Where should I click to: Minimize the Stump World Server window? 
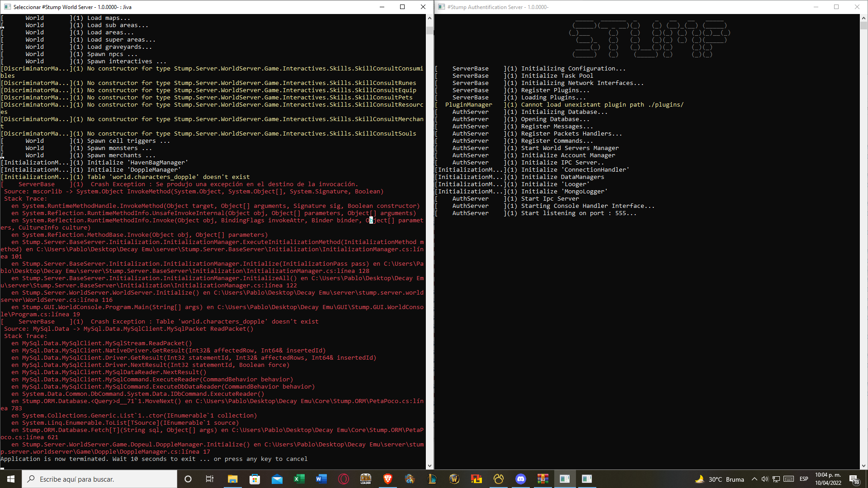tap(382, 7)
